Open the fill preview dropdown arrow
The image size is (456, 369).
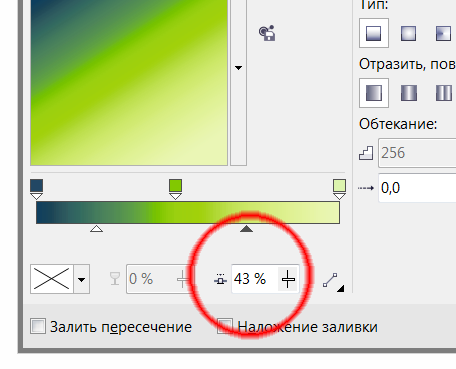(x=238, y=68)
